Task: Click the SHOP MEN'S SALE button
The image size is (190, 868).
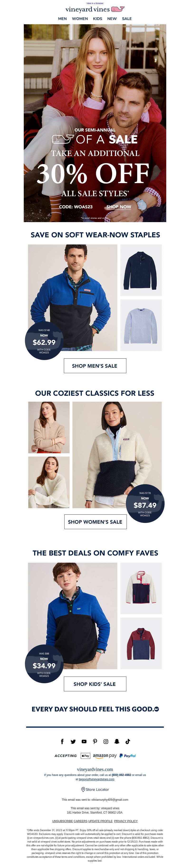Action: coord(95,366)
